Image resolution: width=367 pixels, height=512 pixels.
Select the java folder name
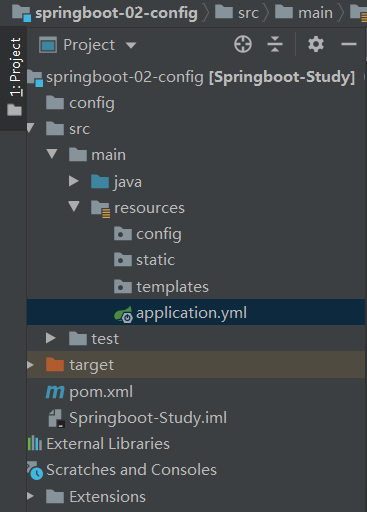pyautogui.click(x=128, y=182)
